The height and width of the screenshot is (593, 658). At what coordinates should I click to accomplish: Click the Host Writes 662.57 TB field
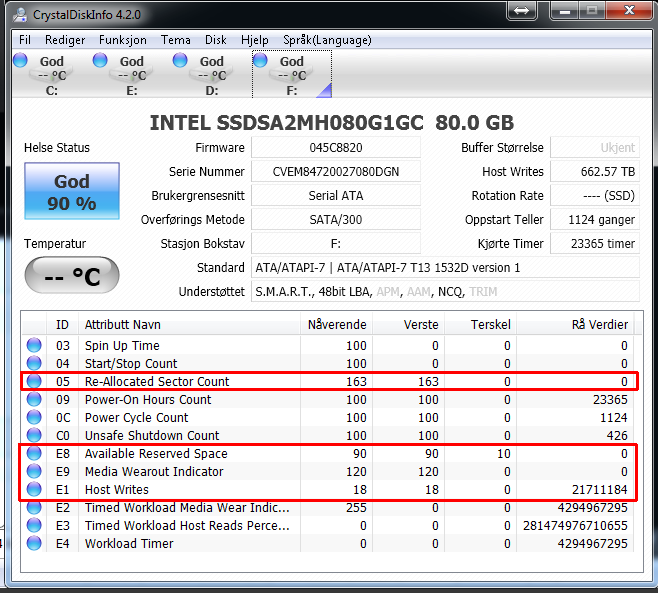(x=595, y=172)
